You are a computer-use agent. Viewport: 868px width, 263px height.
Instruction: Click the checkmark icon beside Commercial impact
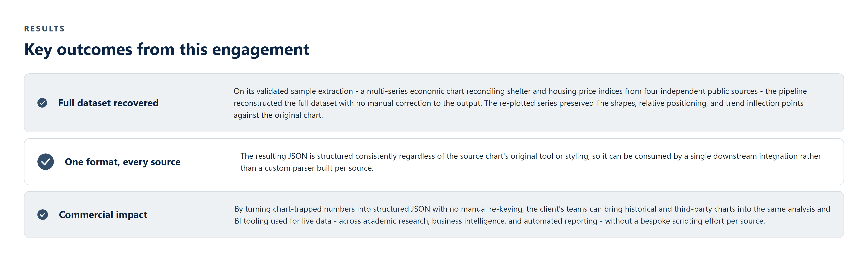pos(42,215)
